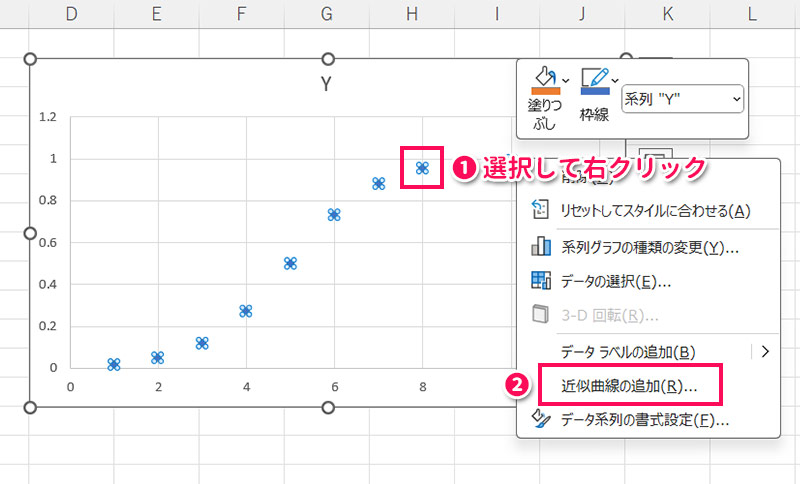Select column J header
Screen dimensions: 800x484
pyautogui.click(x=582, y=14)
